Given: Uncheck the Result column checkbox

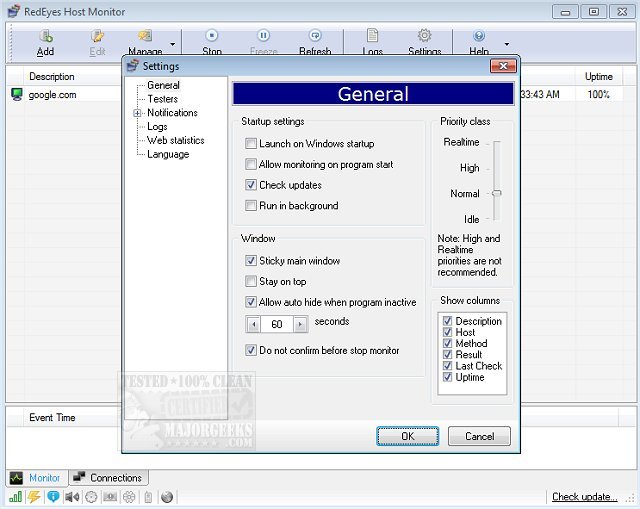Looking at the screenshot, I should coord(447,354).
